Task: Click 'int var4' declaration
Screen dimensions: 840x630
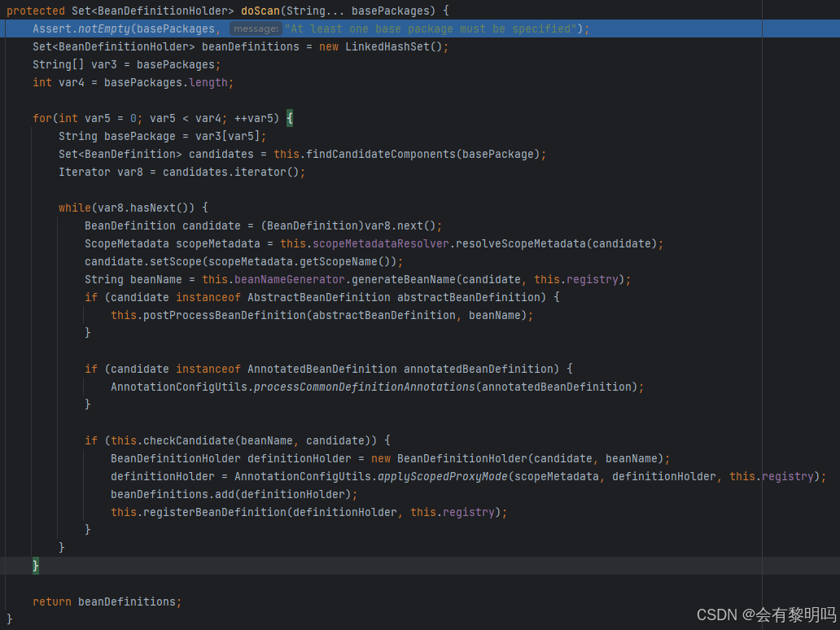Action: pyautogui.click(x=59, y=82)
